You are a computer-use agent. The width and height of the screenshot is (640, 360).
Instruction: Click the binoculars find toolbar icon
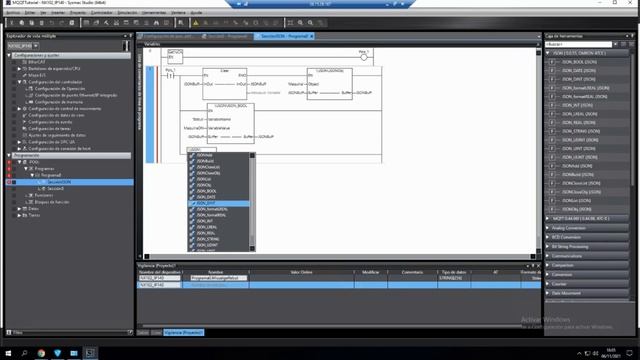coord(156,23)
